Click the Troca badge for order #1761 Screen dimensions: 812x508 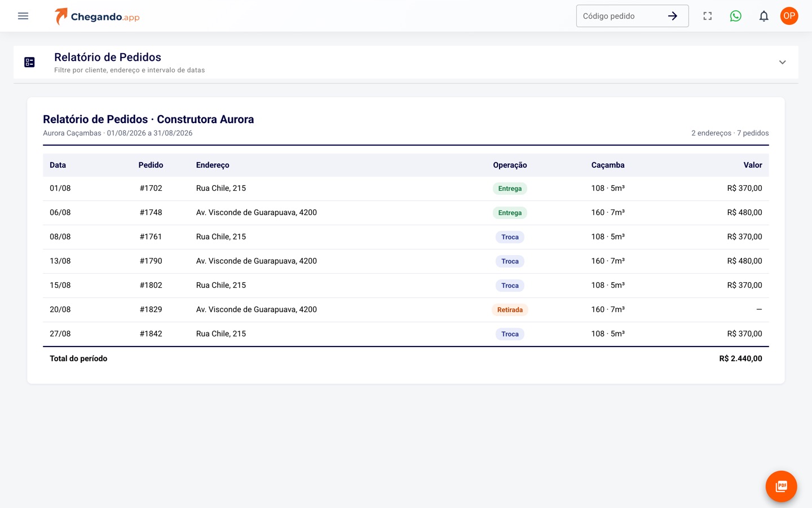(x=510, y=237)
